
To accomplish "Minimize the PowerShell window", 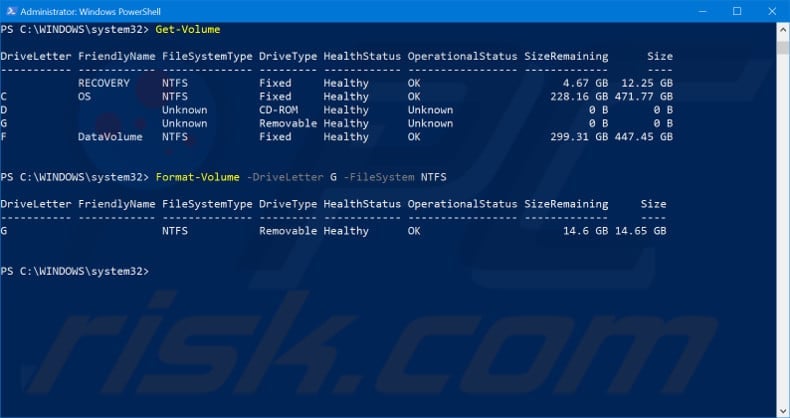I will point(703,11).
